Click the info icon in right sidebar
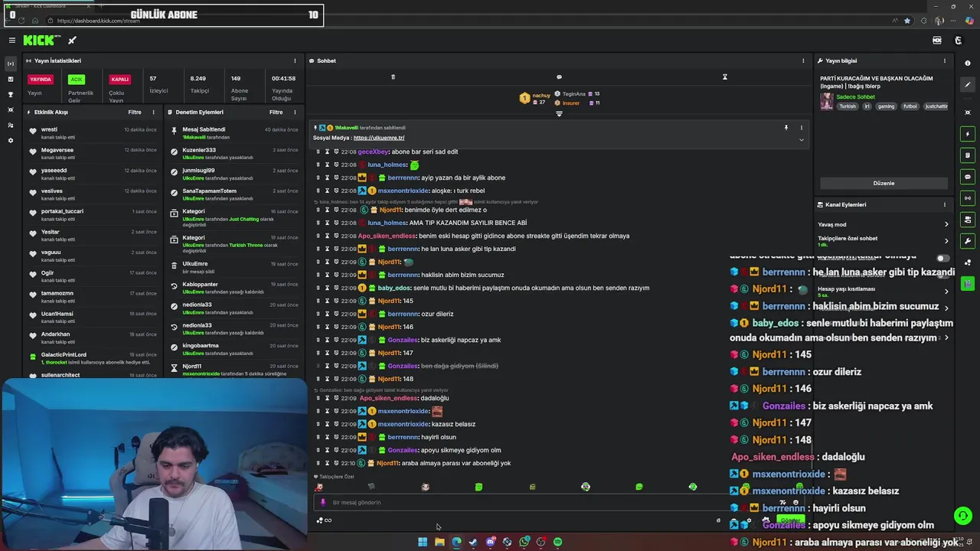The height and width of the screenshot is (551, 980). click(968, 64)
